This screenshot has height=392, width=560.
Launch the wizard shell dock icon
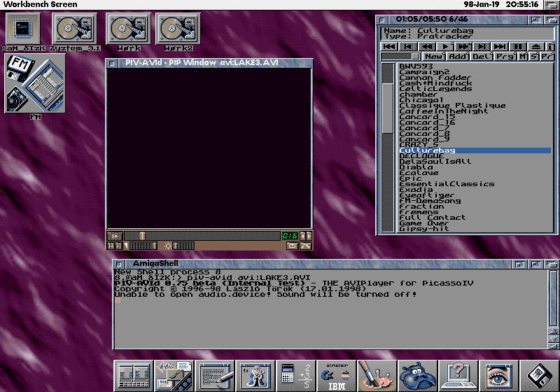[x=255, y=376]
